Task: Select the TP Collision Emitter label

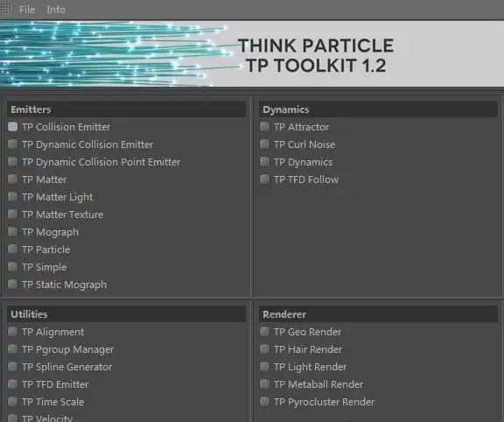Action: click(66, 127)
